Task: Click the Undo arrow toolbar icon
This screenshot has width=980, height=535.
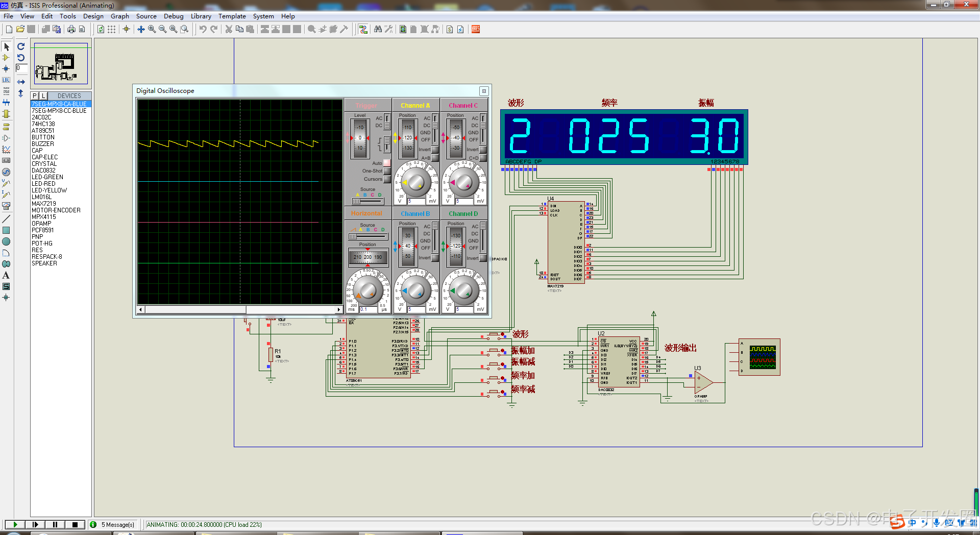Action: tap(203, 29)
